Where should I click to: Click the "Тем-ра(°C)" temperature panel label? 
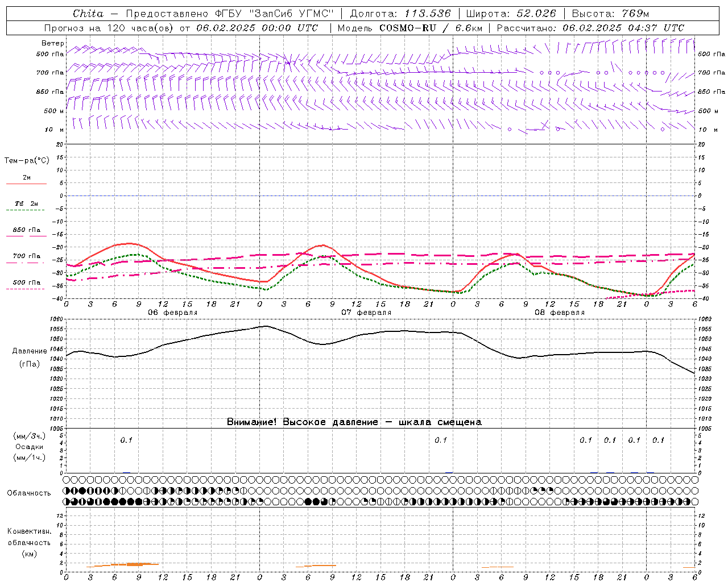(27, 161)
